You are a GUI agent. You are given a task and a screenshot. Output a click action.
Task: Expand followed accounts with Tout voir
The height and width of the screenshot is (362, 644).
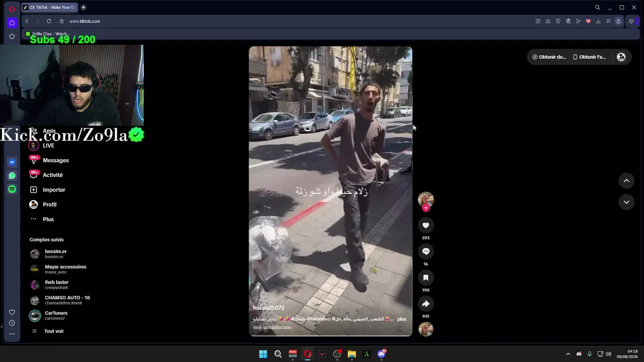47,331
